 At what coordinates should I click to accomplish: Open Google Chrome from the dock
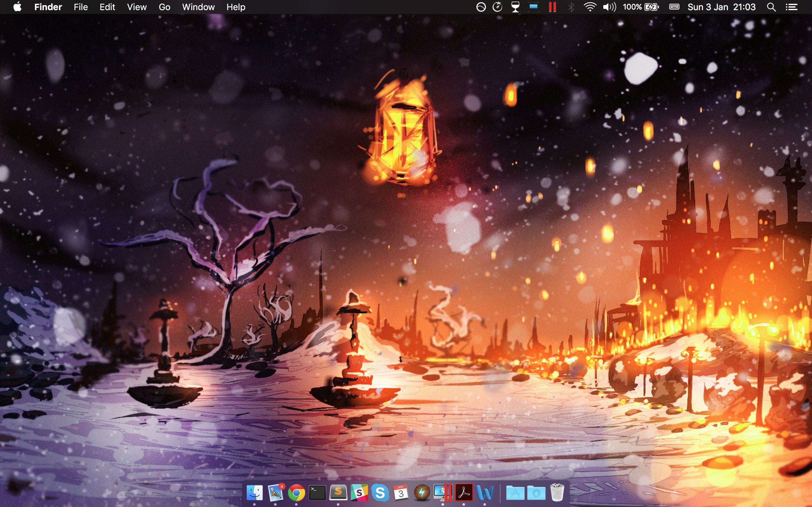click(x=296, y=492)
